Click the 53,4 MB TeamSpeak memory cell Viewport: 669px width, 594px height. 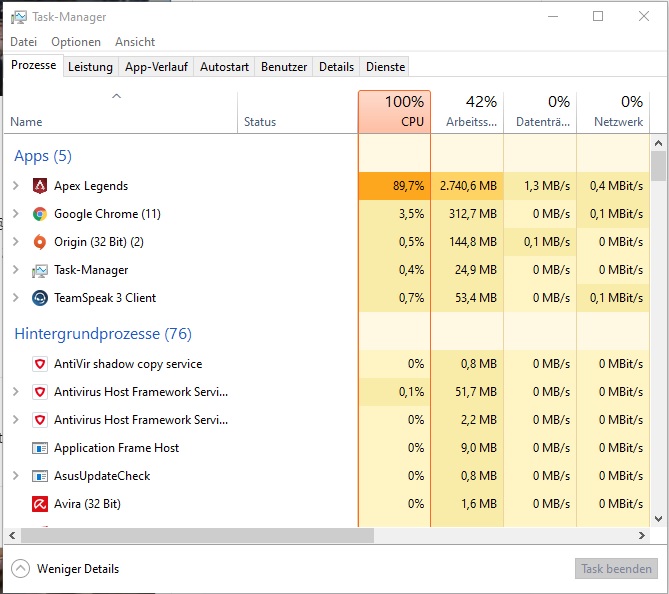point(467,298)
